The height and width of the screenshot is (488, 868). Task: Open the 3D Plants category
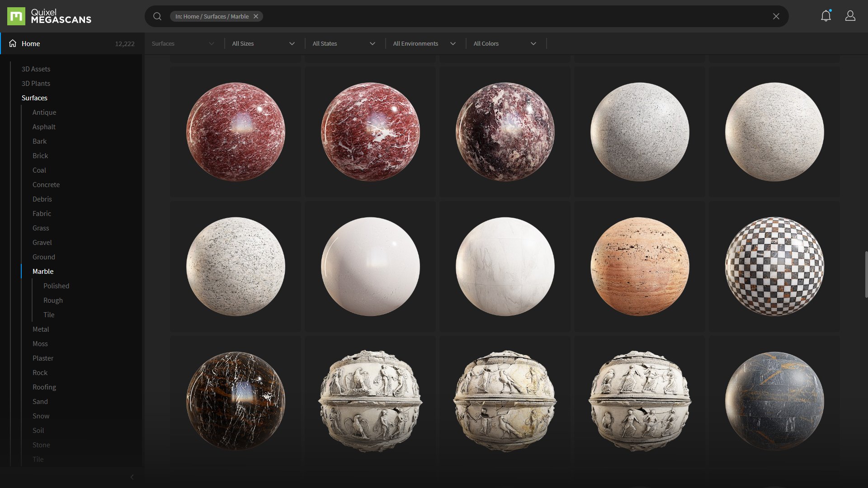pyautogui.click(x=36, y=83)
